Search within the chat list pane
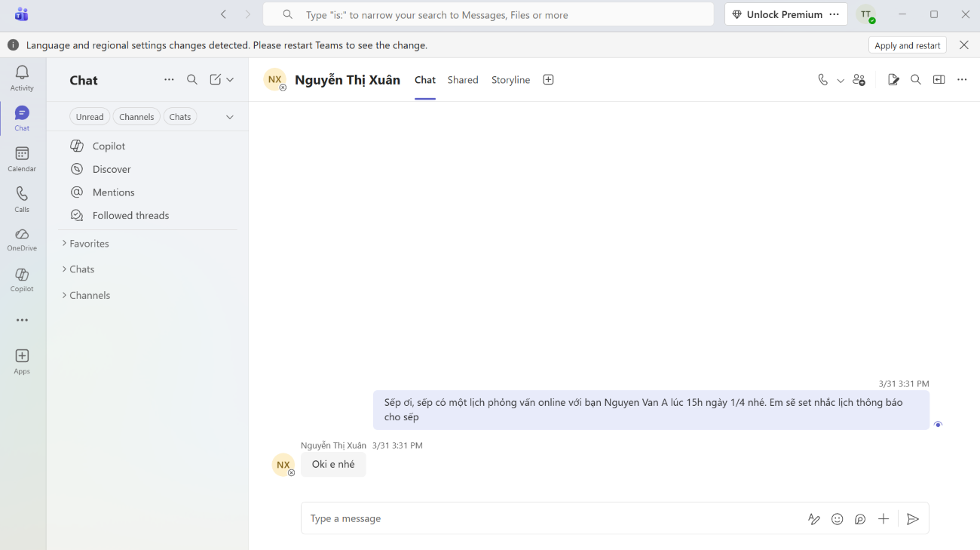 (x=192, y=80)
